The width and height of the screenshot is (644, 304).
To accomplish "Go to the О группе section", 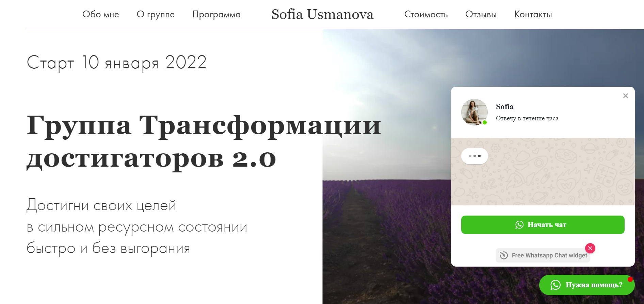I will [x=156, y=14].
